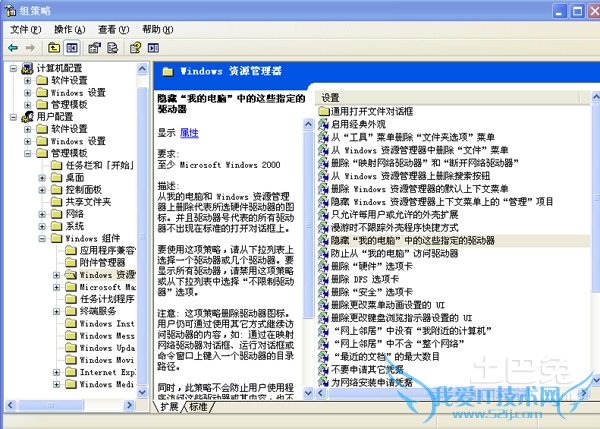Click the folder icon beside 共享文件夹

click(x=57, y=202)
